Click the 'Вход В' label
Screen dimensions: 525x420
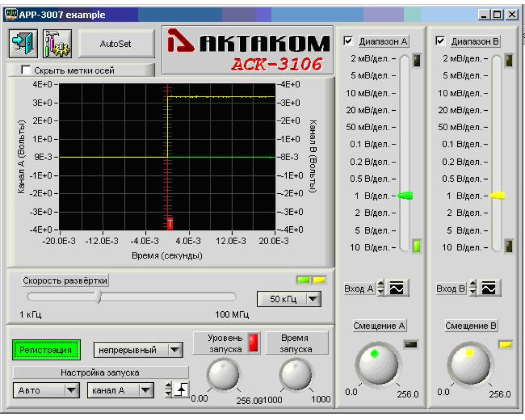click(x=450, y=288)
